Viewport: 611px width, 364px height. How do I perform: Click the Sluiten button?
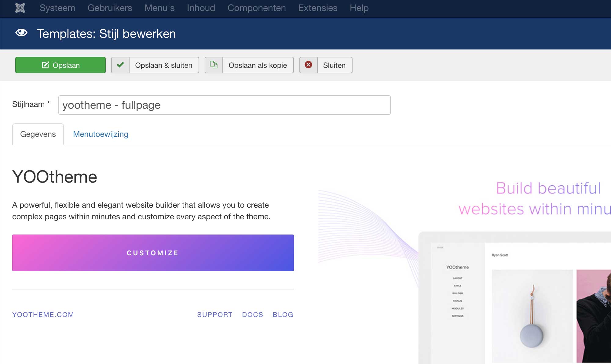click(x=326, y=65)
